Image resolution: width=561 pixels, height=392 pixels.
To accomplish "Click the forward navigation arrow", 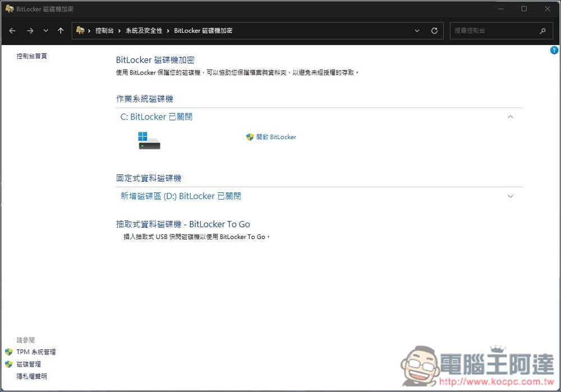I will (x=30, y=31).
